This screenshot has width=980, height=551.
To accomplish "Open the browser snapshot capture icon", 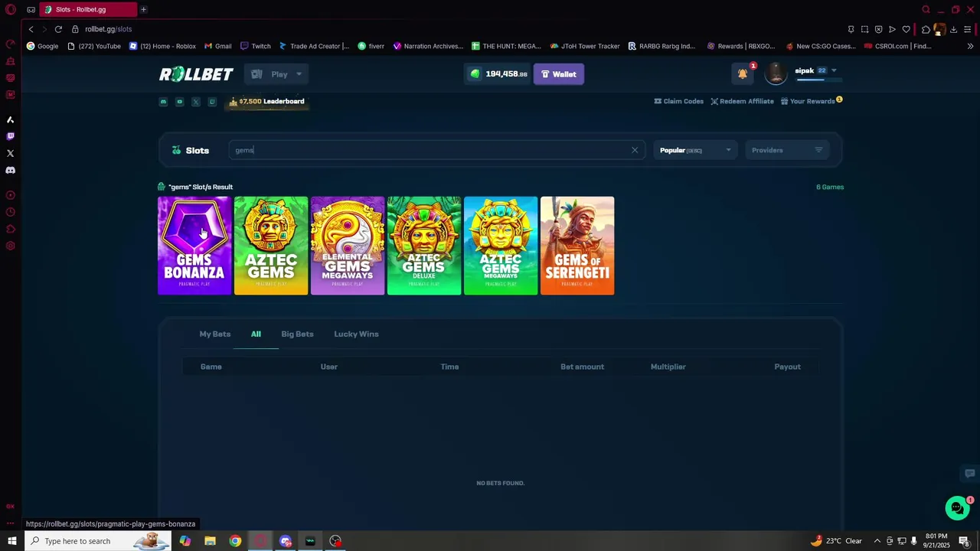I will point(864,29).
